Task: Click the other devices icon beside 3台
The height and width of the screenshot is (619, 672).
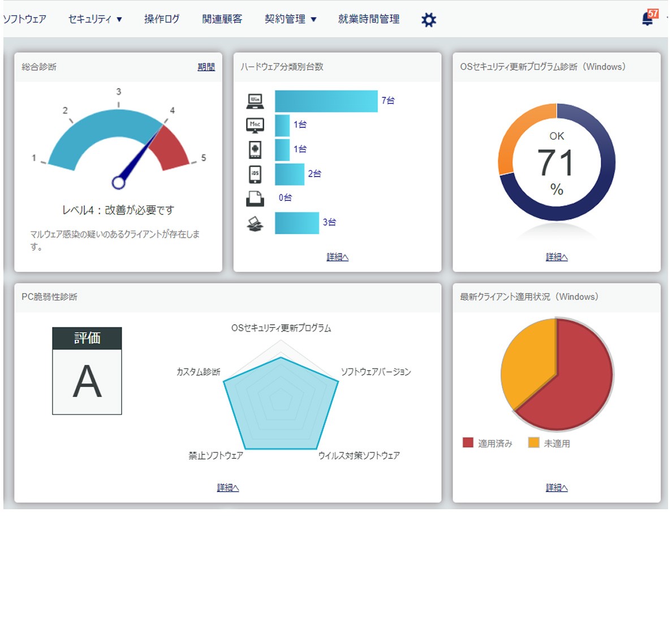Action: [255, 223]
